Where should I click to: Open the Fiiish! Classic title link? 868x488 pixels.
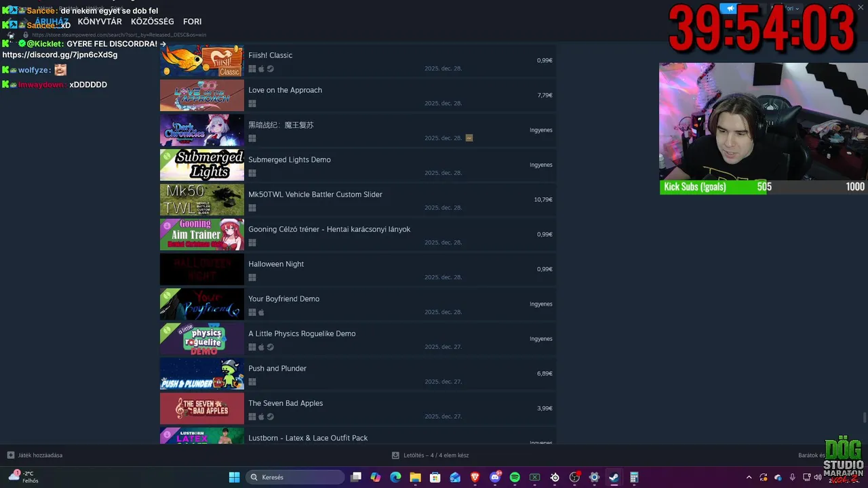[271, 56]
